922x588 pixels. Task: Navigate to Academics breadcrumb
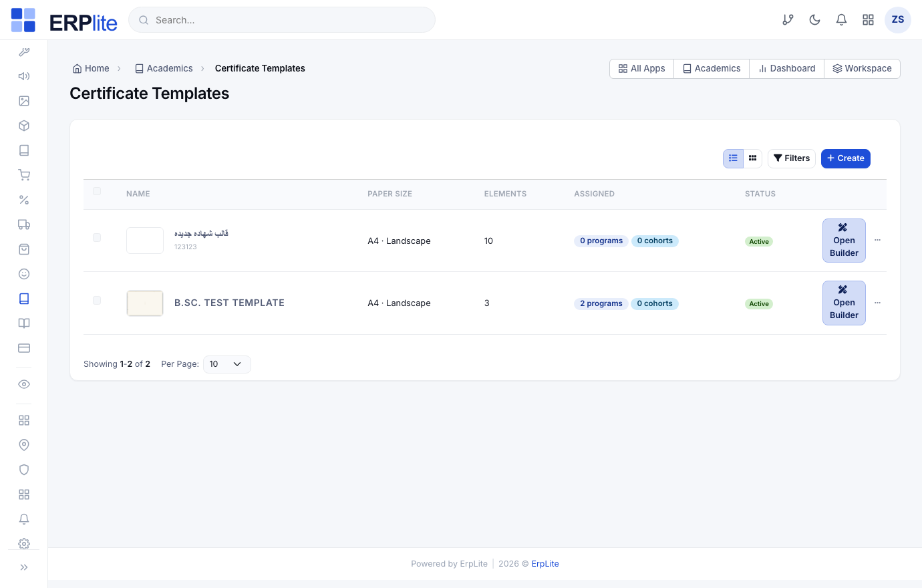164,68
